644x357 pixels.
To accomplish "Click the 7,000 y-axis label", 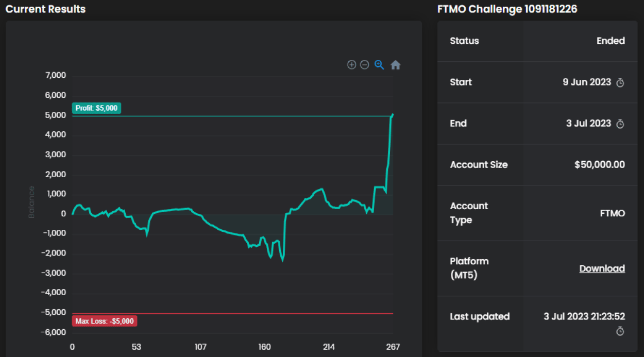I will click(x=56, y=75).
